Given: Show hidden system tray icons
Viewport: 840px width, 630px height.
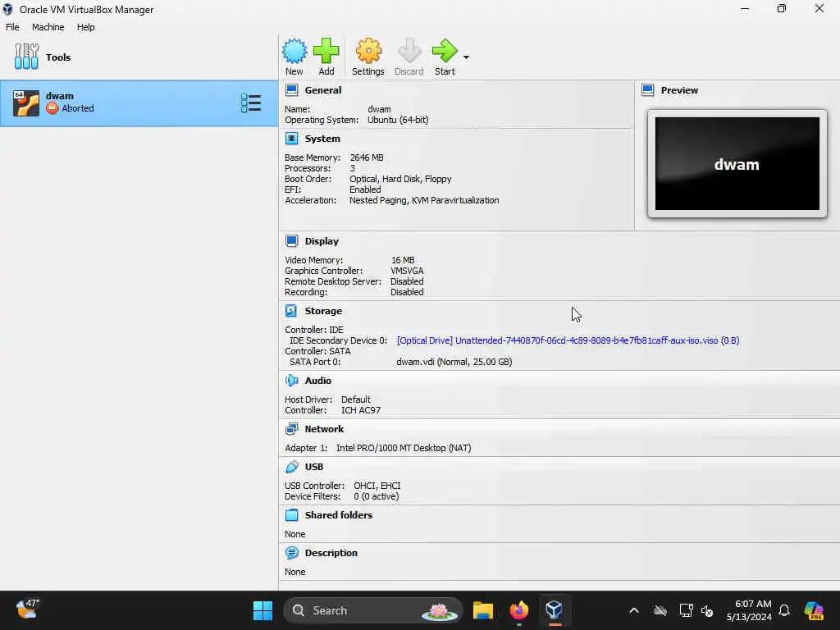Looking at the screenshot, I should [x=634, y=610].
